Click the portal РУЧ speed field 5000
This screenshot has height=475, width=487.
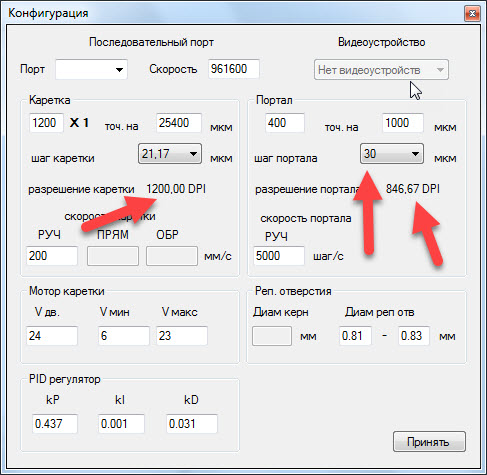coord(279,256)
